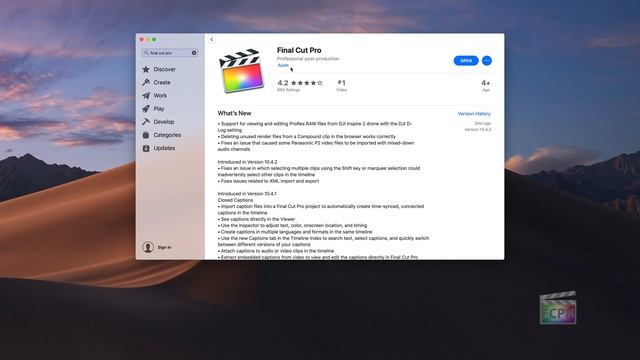Select the Play label
This screenshot has height=360, width=640.
click(159, 109)
